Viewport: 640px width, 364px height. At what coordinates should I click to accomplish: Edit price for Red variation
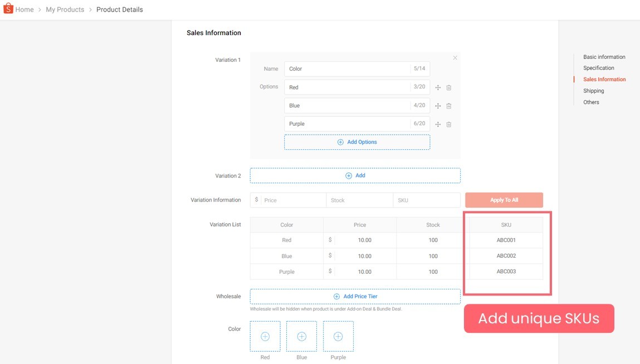point(360,240)
